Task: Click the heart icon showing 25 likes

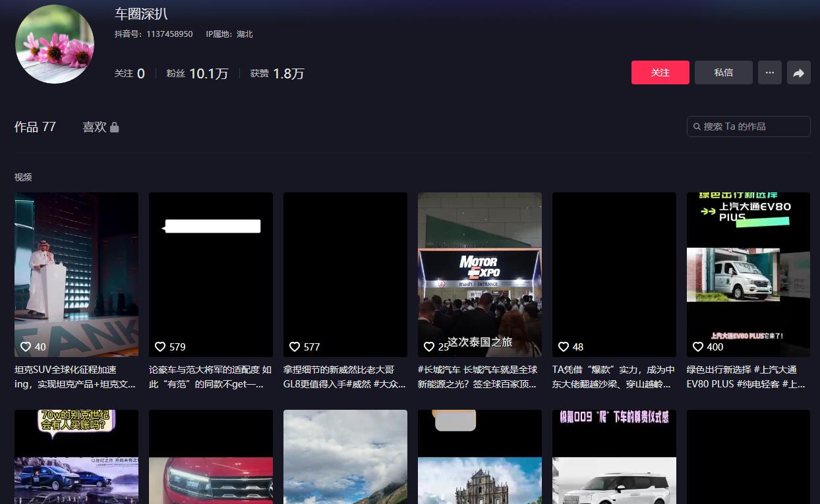Action: tap(429, 347)
